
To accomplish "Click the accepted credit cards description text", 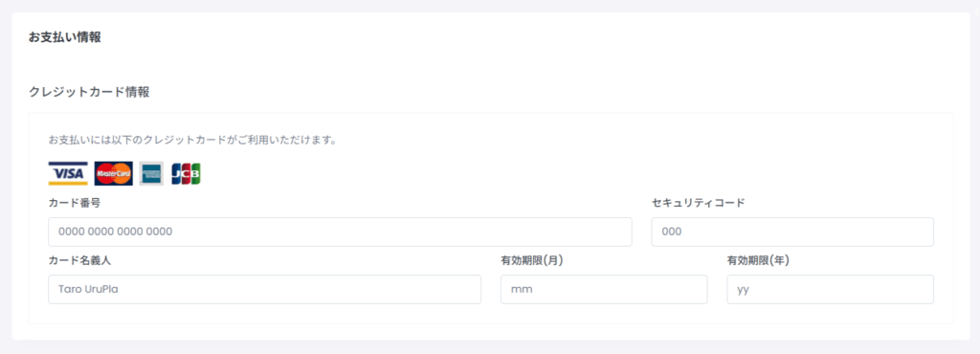I will [192, 140].
